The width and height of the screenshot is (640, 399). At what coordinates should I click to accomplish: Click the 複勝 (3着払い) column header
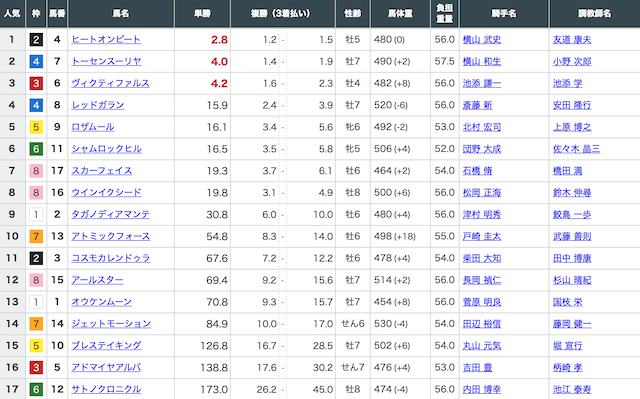coord(282,13)
